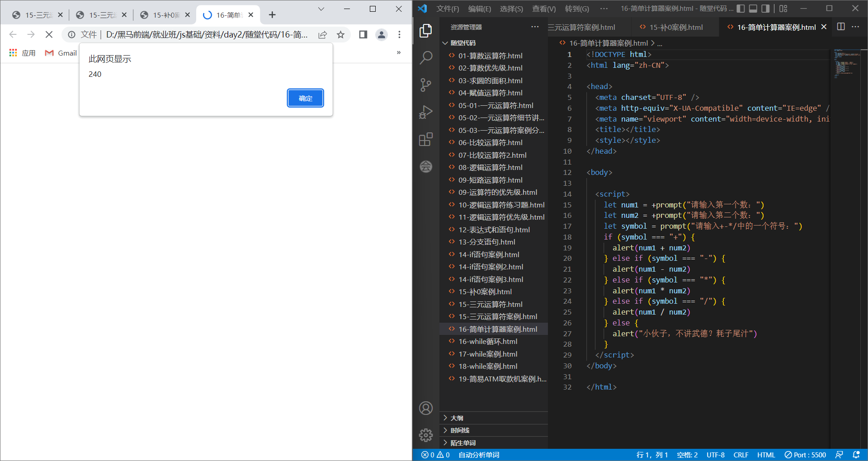This screenshot has height=461, width=868.
Task: Switch to Chrome tab 15-补0案
Action: pos(165,15)
